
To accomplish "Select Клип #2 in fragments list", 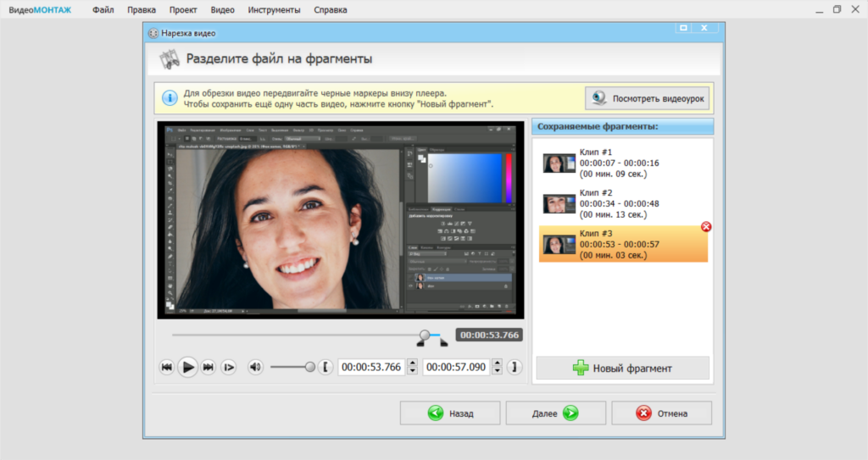I will [623, 203].
